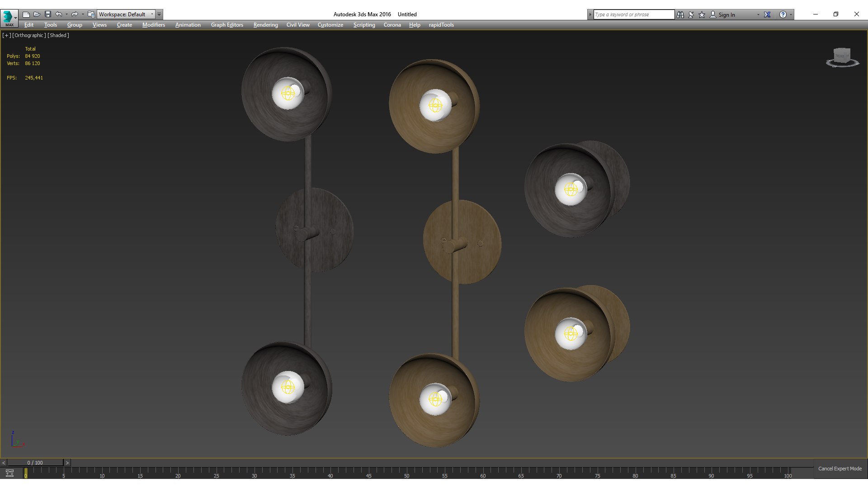Open the Undo history dropdown arrow
Viewport: 868px width, 488px height.
pyautogui.click(x=66, y=14)
